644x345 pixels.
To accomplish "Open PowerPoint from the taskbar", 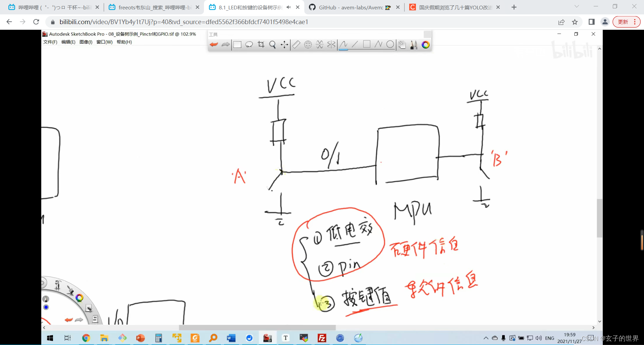I will [140, 338].
